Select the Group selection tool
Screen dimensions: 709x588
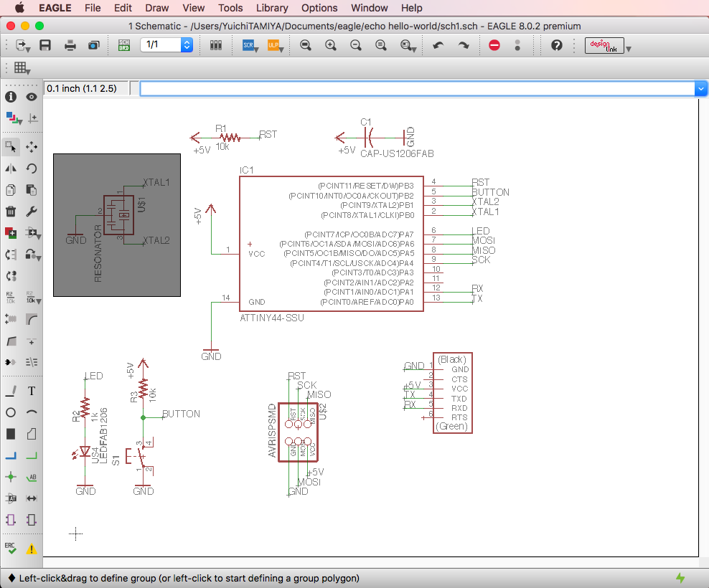pos(11,147)
